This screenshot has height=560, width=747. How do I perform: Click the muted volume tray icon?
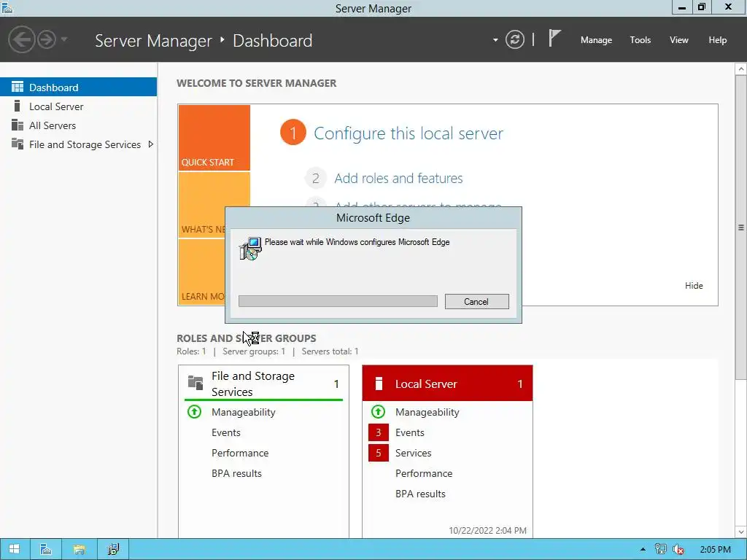point(678,550)
